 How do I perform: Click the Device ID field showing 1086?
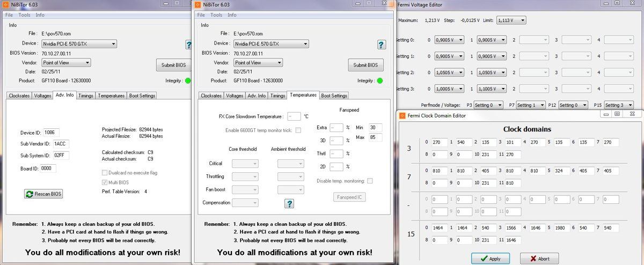click(52, 132)
